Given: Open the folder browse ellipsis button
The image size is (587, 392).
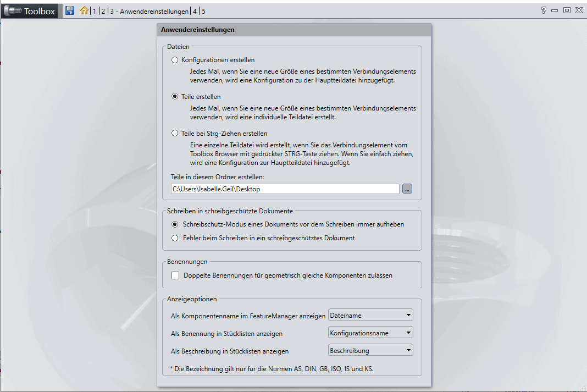Looking at the screenshot, I should click(407, 189).
